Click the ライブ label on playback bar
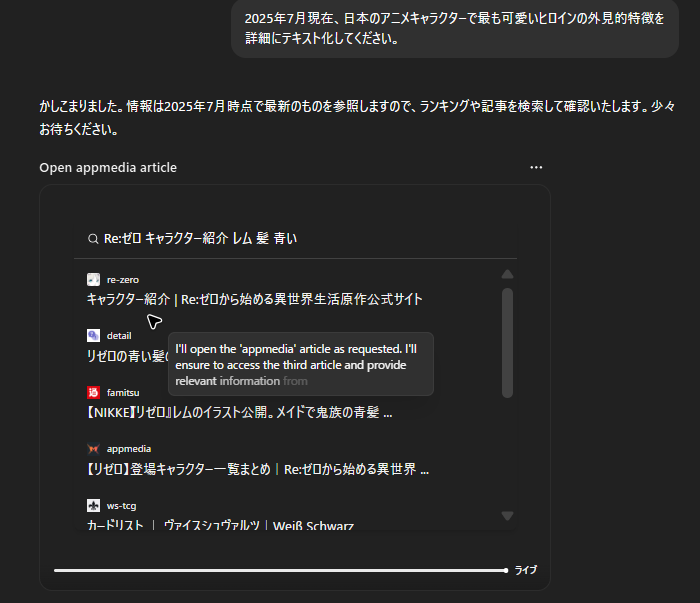 coord(526,570)
